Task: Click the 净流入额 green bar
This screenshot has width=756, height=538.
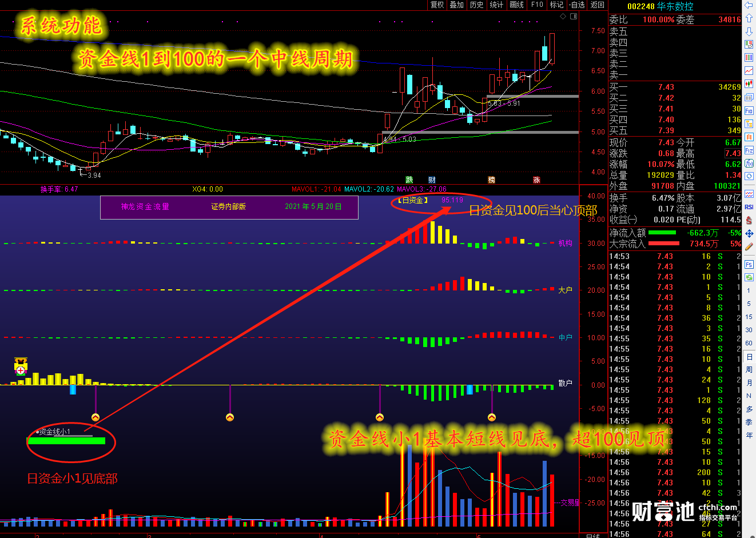Action: [662, 233]
